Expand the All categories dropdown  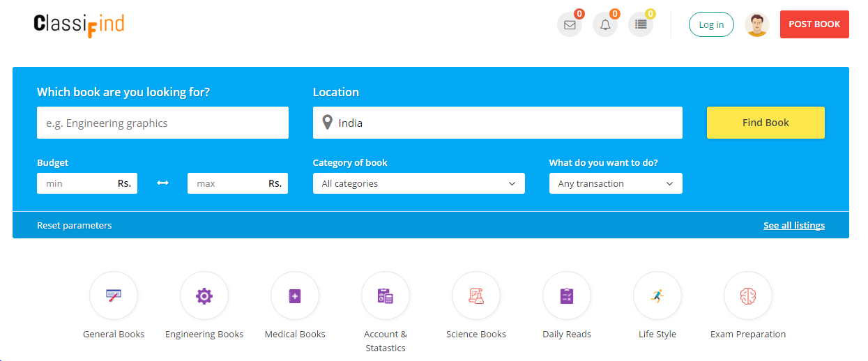(x=419, y=183)
